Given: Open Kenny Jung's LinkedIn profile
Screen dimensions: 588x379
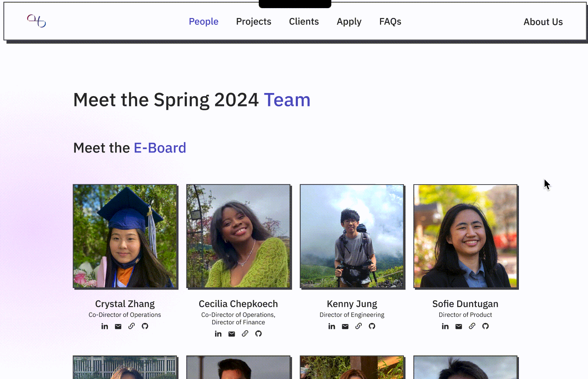Looking at the screenshot, I should [x=332, y=326].
